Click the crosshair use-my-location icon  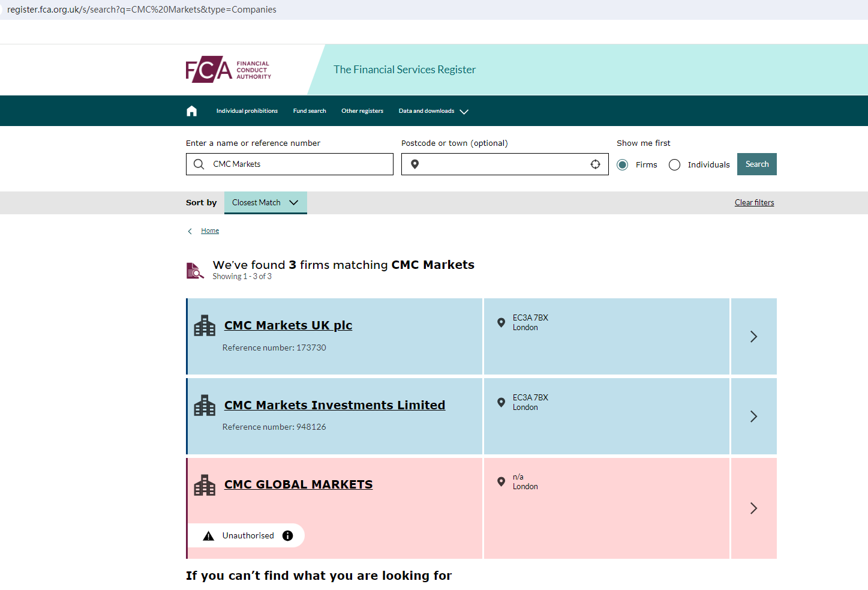point(595,164)
